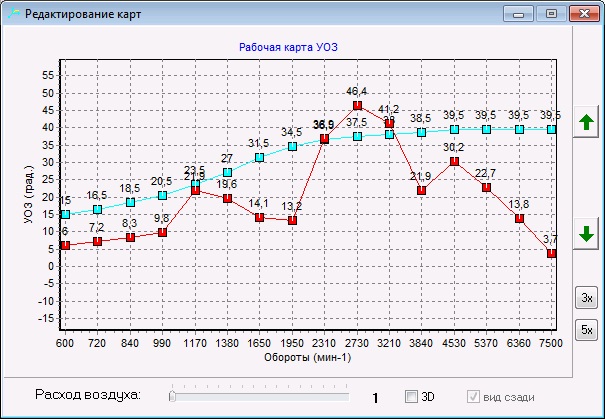
Task: Click the green up arrow button
Action: click(586, 125)
